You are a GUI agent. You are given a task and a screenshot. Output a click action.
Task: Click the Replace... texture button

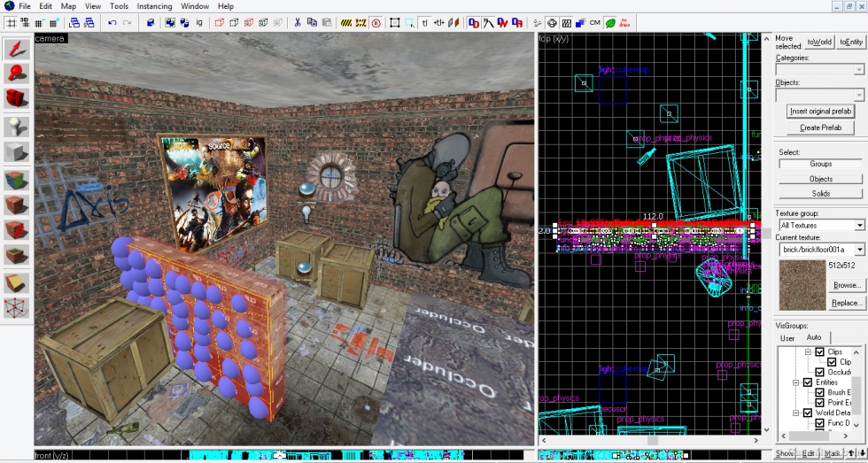click(x=847, y=303)
